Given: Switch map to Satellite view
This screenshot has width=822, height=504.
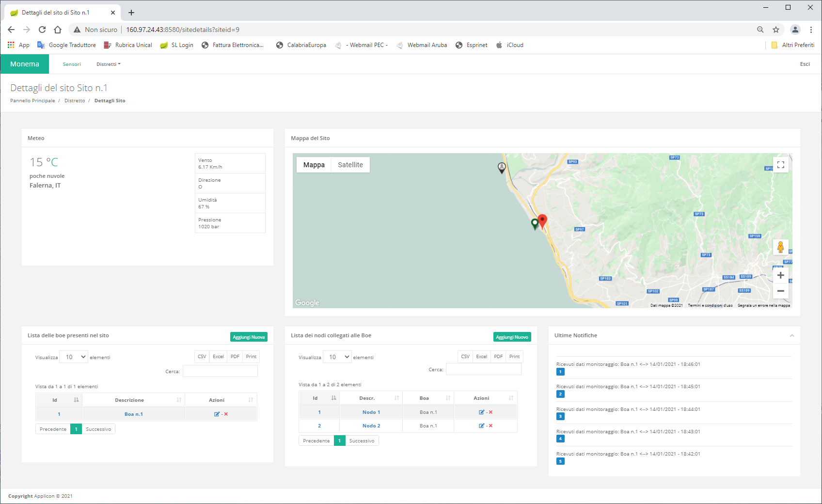Looking at the screenshot, I should coord(350,165).
